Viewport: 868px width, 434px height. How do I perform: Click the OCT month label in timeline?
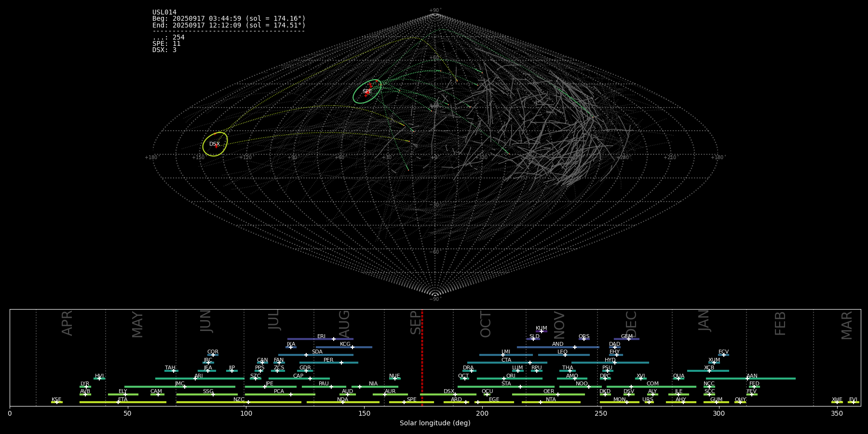(x=486, y=324)
